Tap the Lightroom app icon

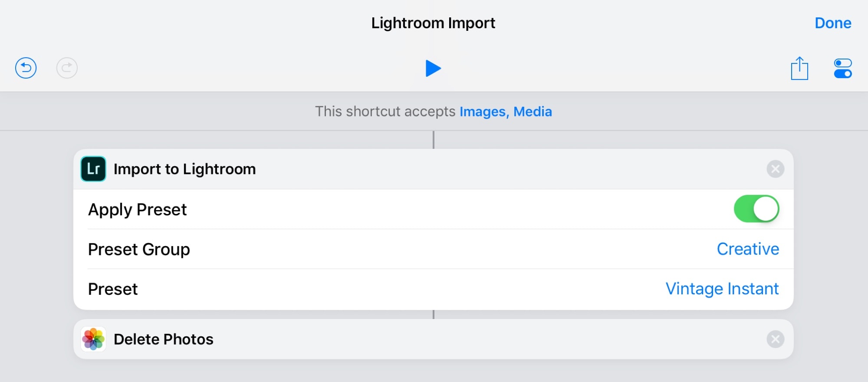(x=92, y=169)
